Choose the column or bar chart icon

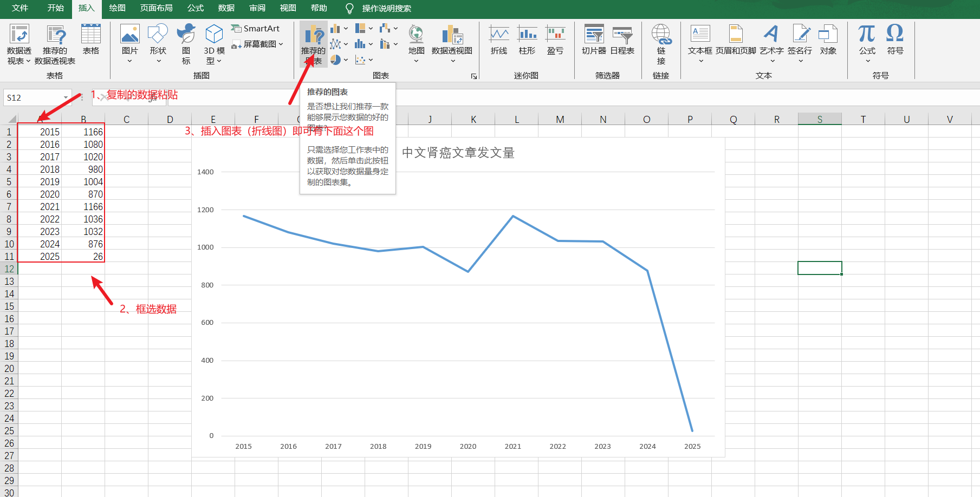click(x=335, y=28)
